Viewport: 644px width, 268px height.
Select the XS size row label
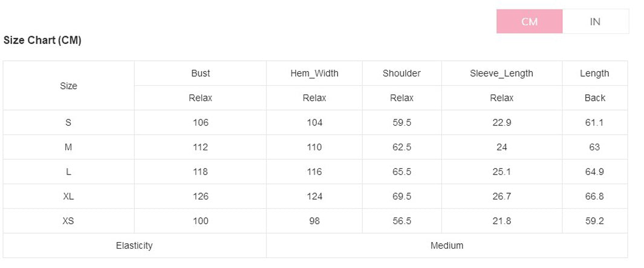(68, 222)
